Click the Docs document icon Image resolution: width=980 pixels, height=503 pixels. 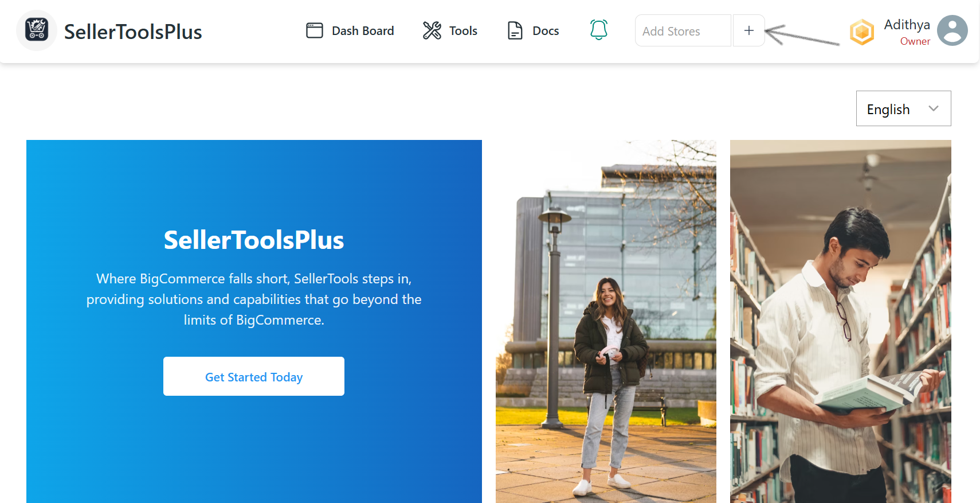click(515, 30)
